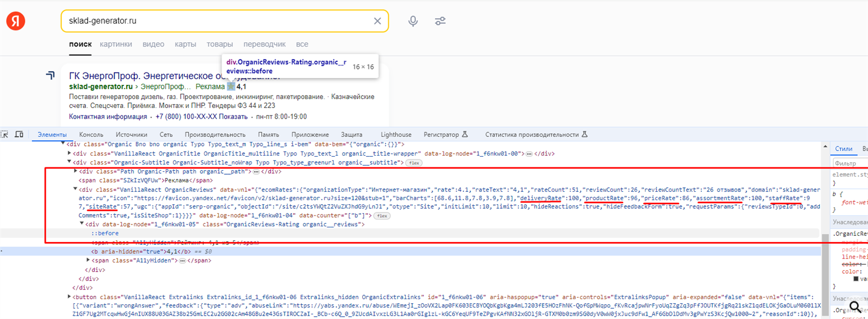The image size is (868, 319).
Task: Switch to the Консоль DevTools tab
Action: [x=91, y=135]
